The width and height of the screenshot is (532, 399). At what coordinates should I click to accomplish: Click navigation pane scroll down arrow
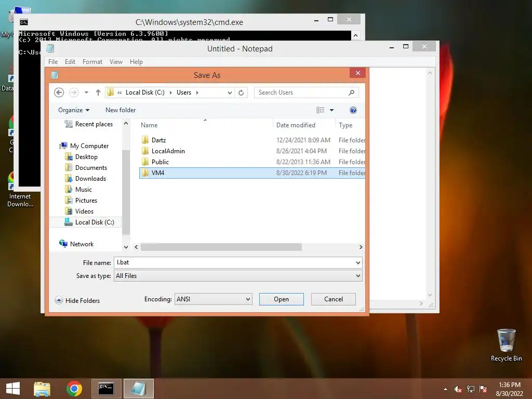126,247
